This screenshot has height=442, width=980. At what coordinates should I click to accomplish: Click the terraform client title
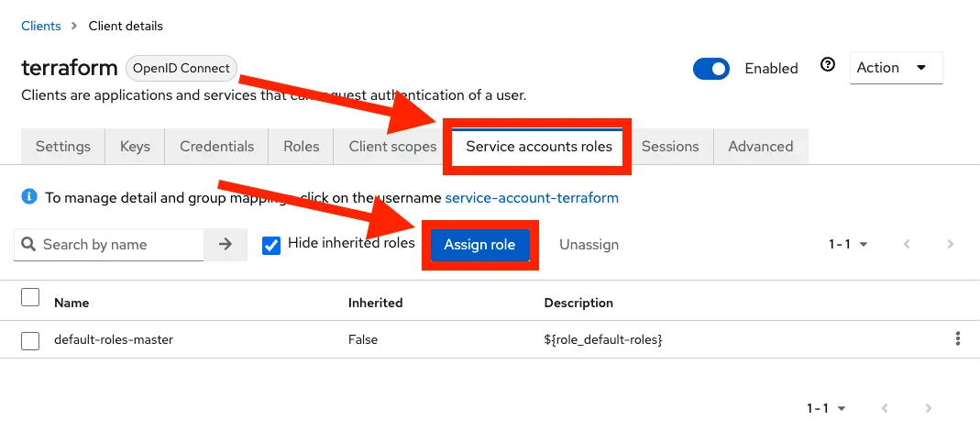tap(70, 68)
